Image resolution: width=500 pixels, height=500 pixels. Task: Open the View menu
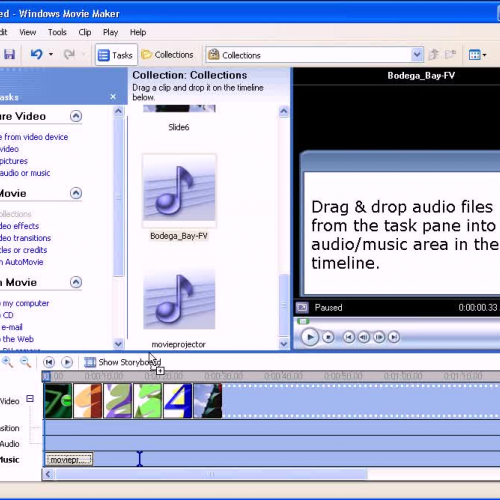(x=28, y=32)
